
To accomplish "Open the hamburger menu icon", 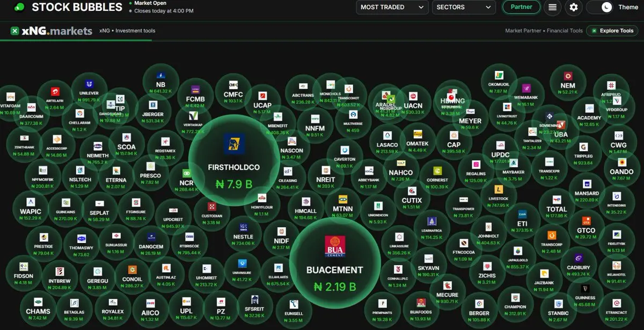I will tap(552, 8).
